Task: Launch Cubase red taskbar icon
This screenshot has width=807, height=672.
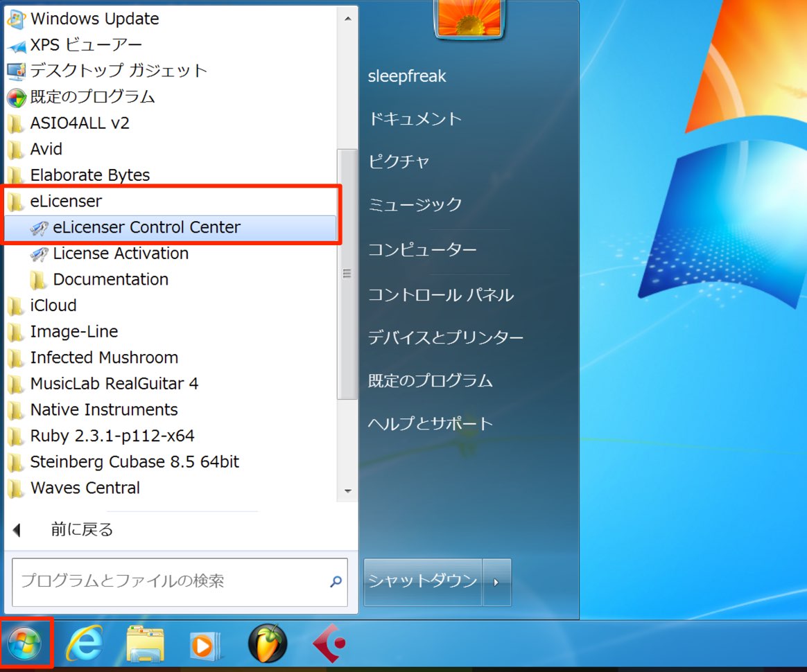Action: tap(329, 643)
